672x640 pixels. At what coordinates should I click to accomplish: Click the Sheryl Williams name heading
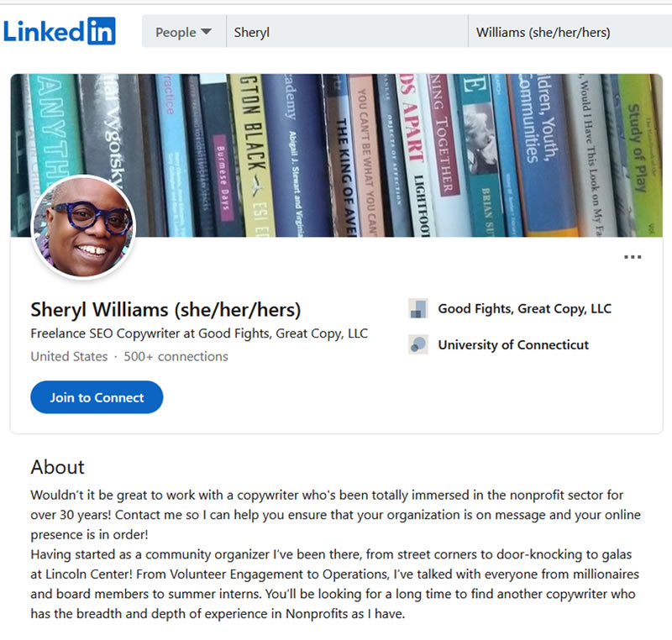(164, 309)
